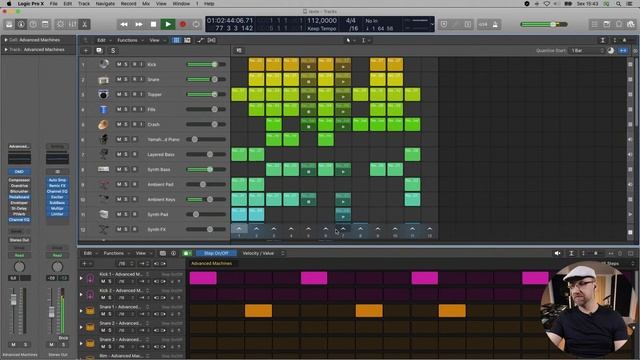This screenshot has width=640, height=360.
Task: Adjust the master volume slider in control bar
Action: (544, 24)
